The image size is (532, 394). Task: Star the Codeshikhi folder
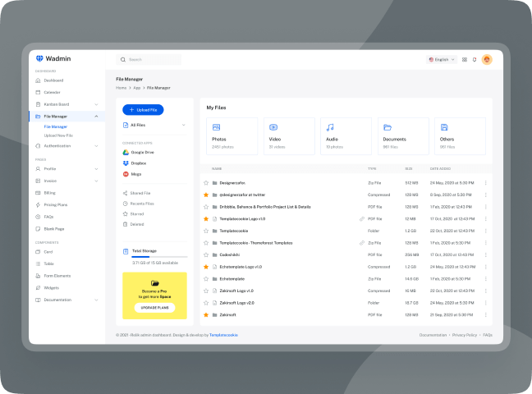pos(206,254)
